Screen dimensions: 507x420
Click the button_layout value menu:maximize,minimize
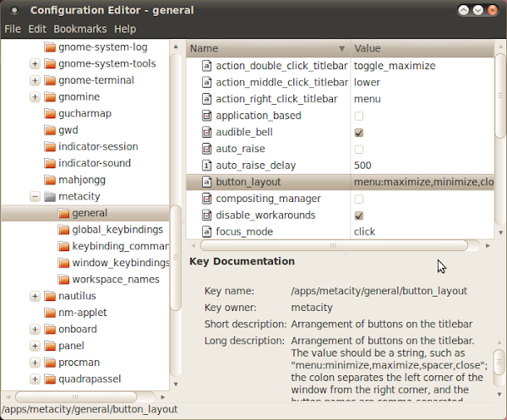423,182
